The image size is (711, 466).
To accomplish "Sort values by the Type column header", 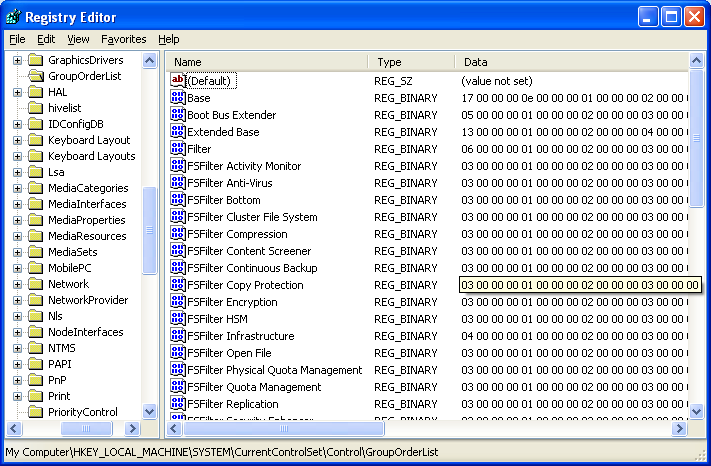I will (411, 62).
